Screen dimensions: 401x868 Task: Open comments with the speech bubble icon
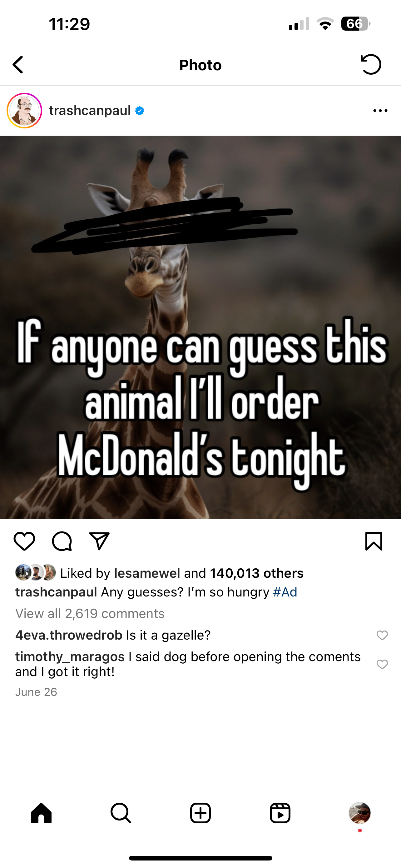point(62,541)
